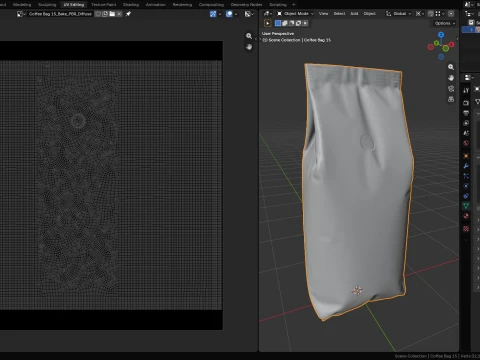The image size is (480, 360).
Task: Click the 3D viewport pan hand gizmo
Action: 451,78
